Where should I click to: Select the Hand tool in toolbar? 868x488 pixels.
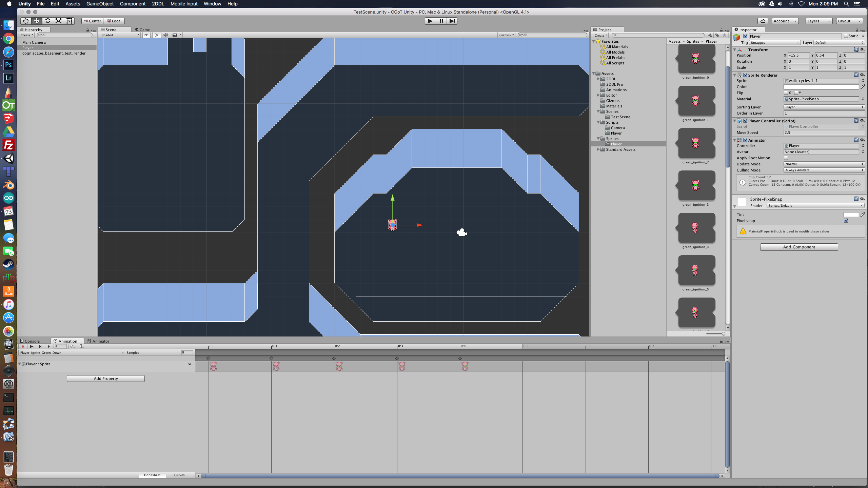click(26, 21)
